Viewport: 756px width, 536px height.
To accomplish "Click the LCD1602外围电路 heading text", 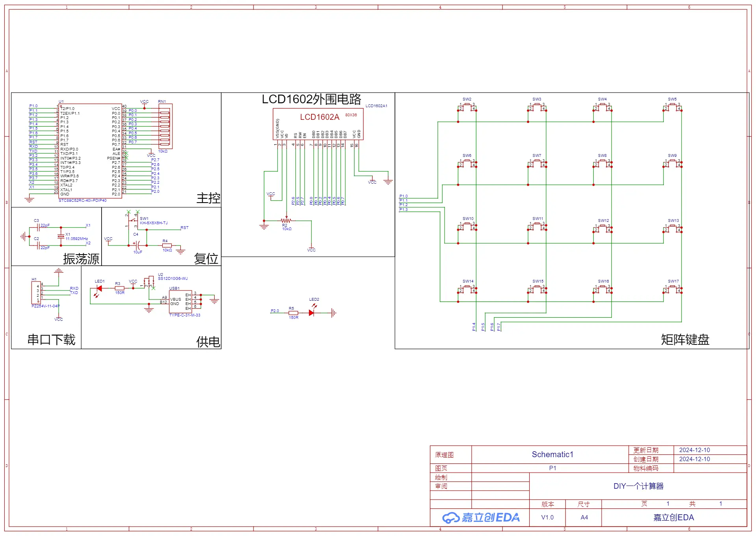I will (311, 99).
